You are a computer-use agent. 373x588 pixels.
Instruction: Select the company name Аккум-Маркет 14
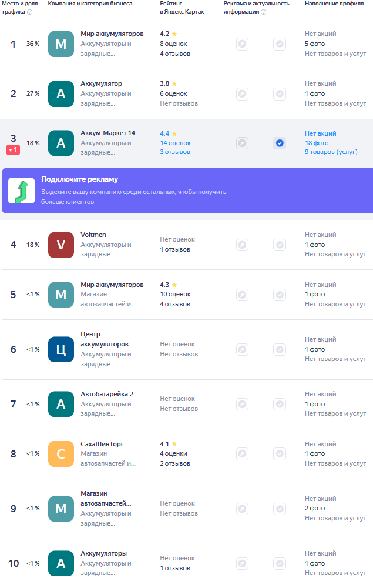108,133
